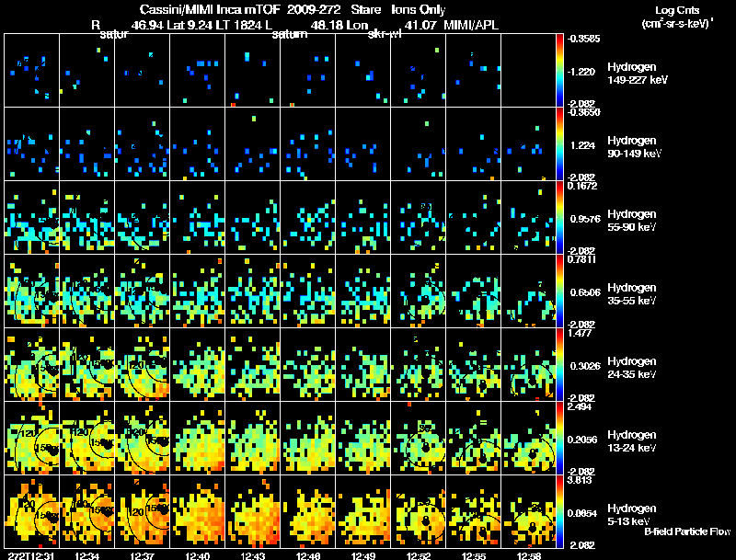Click the 0.7811 colorbar value
736x560 pixels.
pyautogui.click(x=582, y=259)
